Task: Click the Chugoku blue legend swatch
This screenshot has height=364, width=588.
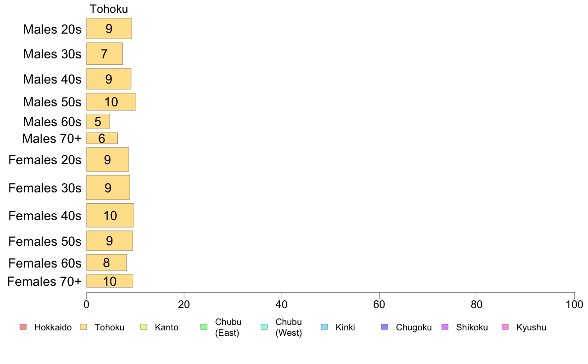Action: point(385,327)
